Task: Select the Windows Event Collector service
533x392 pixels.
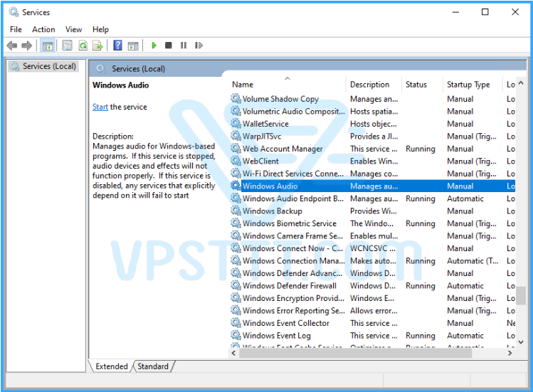Action: point(373,323)
